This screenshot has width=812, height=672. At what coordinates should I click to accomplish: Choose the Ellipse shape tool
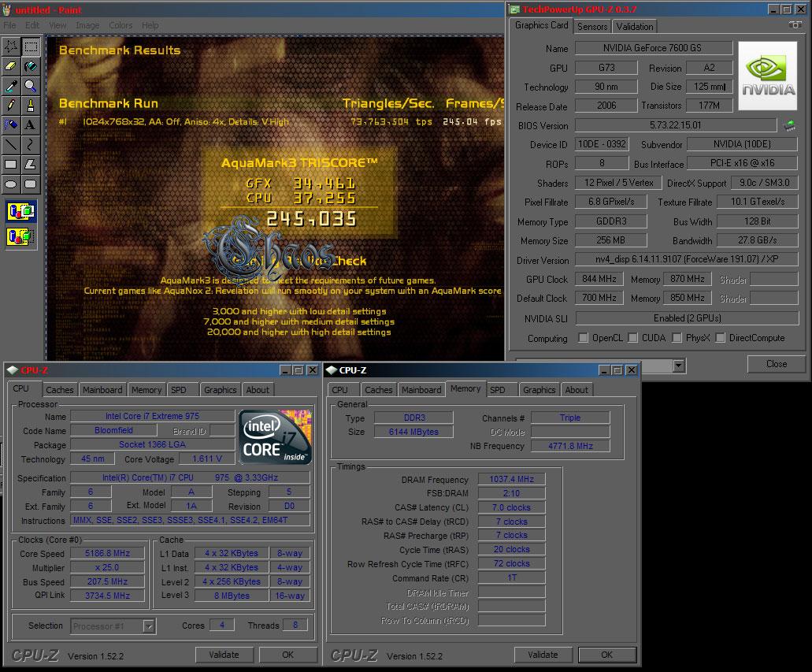(x=11, y=184)
